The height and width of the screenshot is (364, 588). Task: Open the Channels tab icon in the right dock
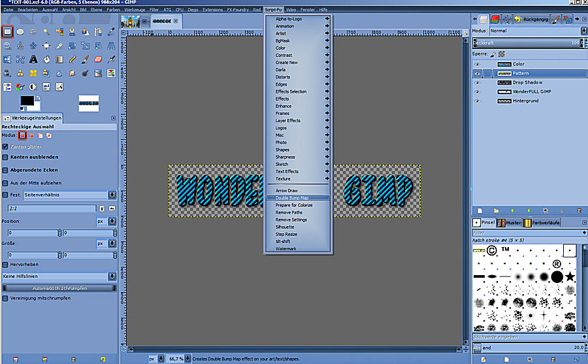tap(495, 19)
